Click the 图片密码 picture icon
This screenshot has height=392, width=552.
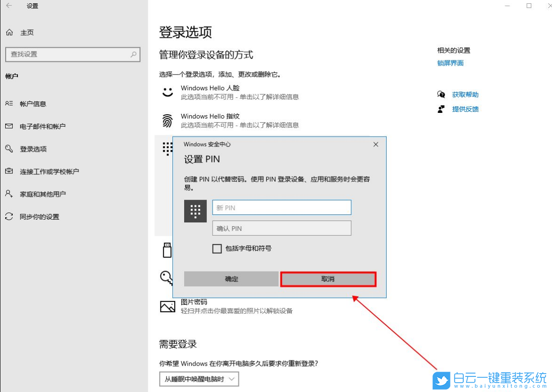(x=167, y=306)
